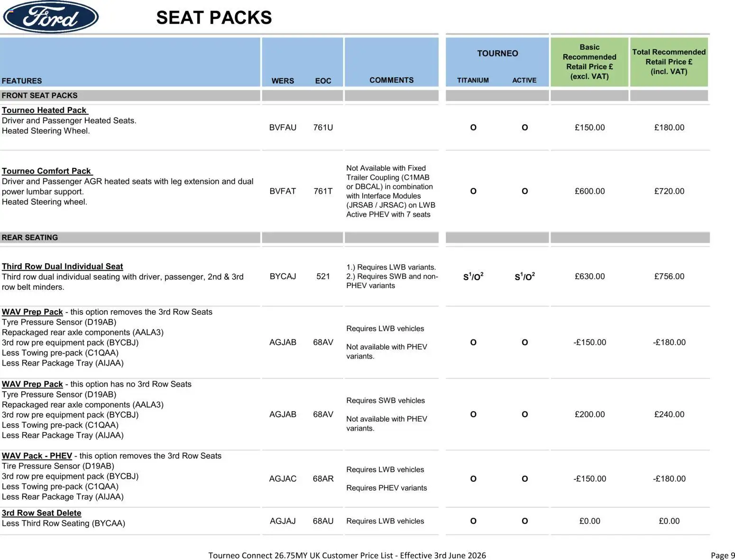Click the Ford oval logo
The height and width of the screenshot is (560, 735).
[x=51, y=17]
